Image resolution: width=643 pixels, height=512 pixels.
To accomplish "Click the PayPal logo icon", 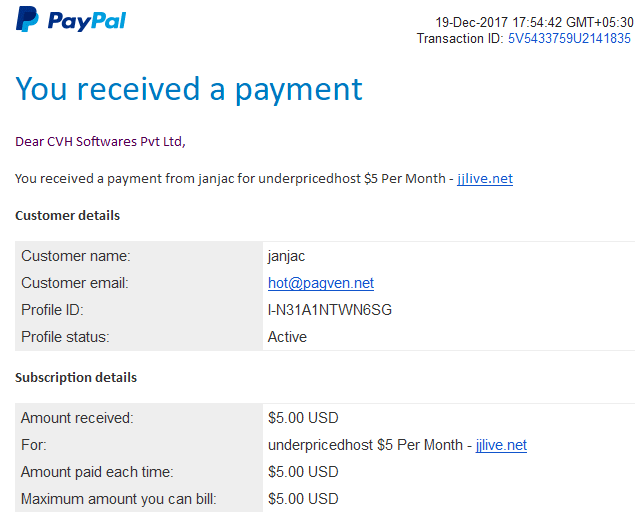I will [27, 19].
